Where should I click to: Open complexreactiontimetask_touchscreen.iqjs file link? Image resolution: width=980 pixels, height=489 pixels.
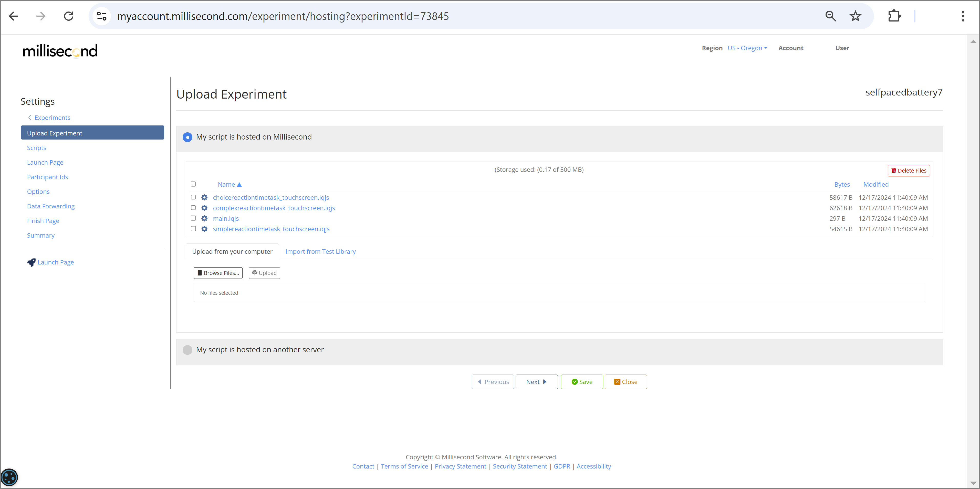click(x=274, y=208)
